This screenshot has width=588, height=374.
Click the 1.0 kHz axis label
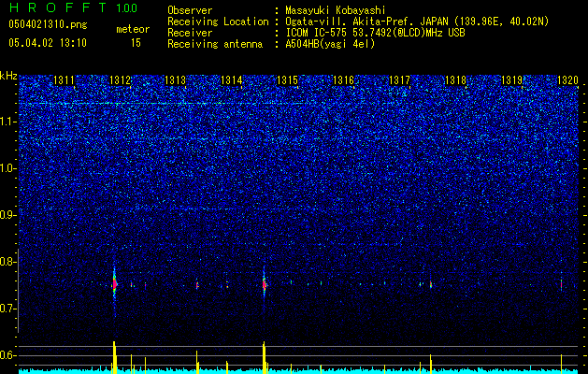(x=8, y=168)
